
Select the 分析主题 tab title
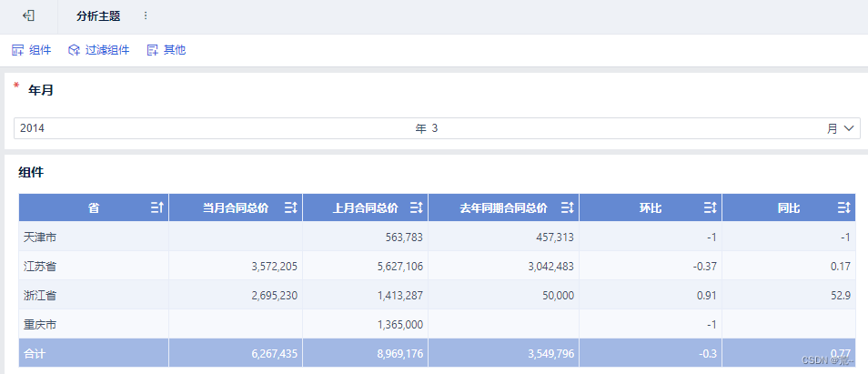click(98, 16)
